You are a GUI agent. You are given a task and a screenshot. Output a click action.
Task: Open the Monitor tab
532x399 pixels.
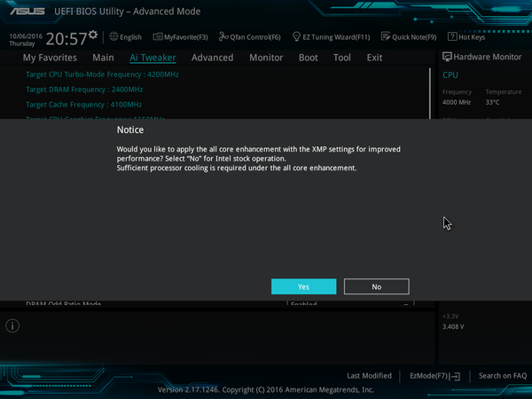(x=266, y=58)
